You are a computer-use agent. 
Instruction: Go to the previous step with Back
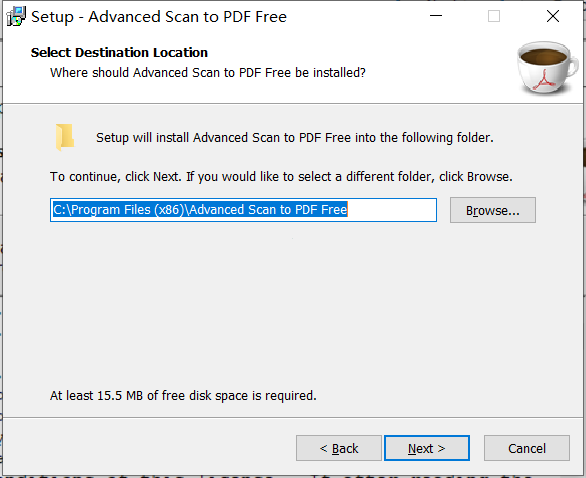pyautogui.click(x=339, y=448)
